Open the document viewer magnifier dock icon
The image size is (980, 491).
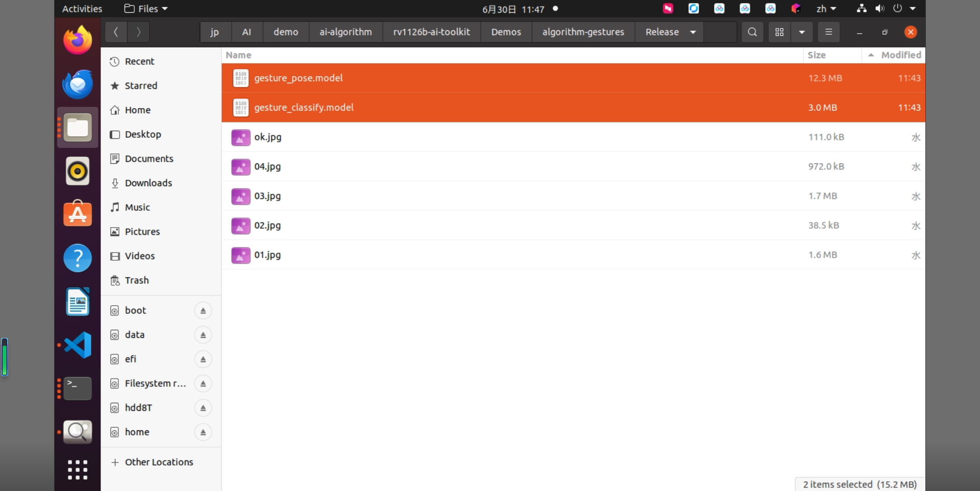[x=78, y=432]
